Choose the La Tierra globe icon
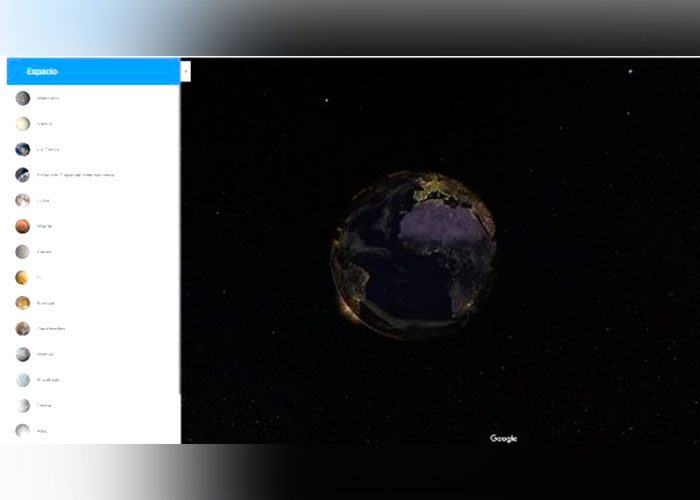Viewport: 700px width, 500px height. [x=22, y=149]
